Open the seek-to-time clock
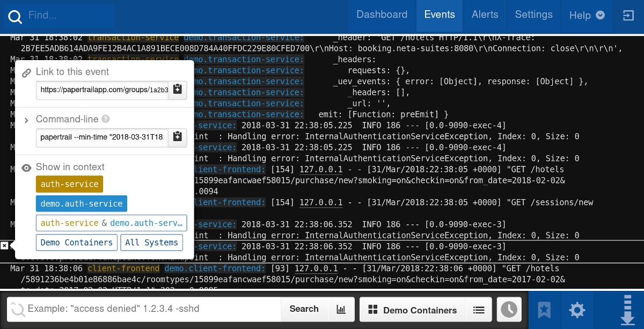 point(509,310)
